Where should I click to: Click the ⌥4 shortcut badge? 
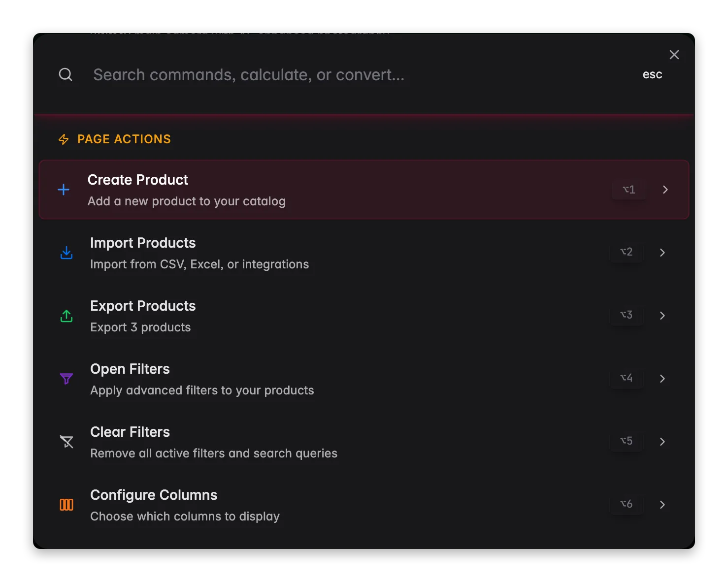pos(627,378)
